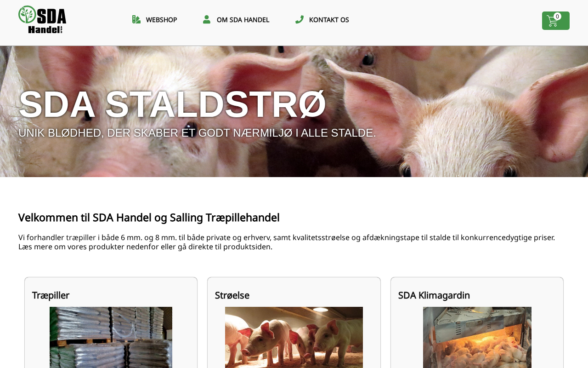Viewport: 588px width, 368px height.
Task: Open the WEBSHOP menu item
Action: pyautogui.click(x=161, y=20)
